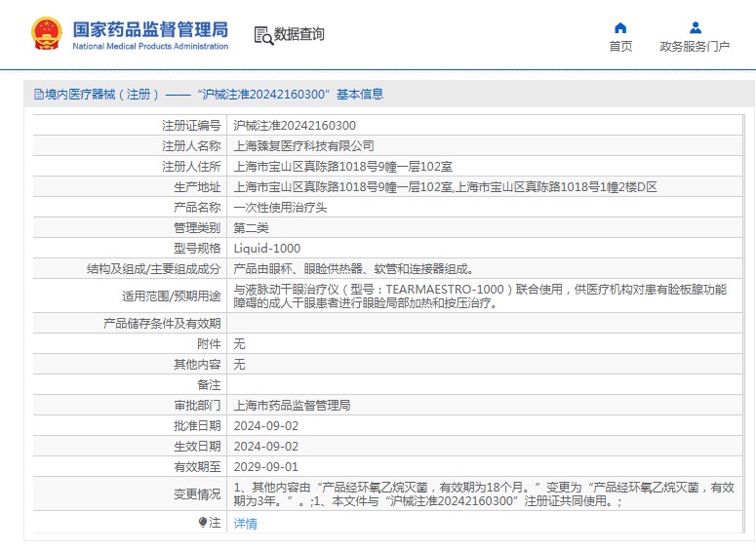Go to 首页 text link

click(620, 46)
